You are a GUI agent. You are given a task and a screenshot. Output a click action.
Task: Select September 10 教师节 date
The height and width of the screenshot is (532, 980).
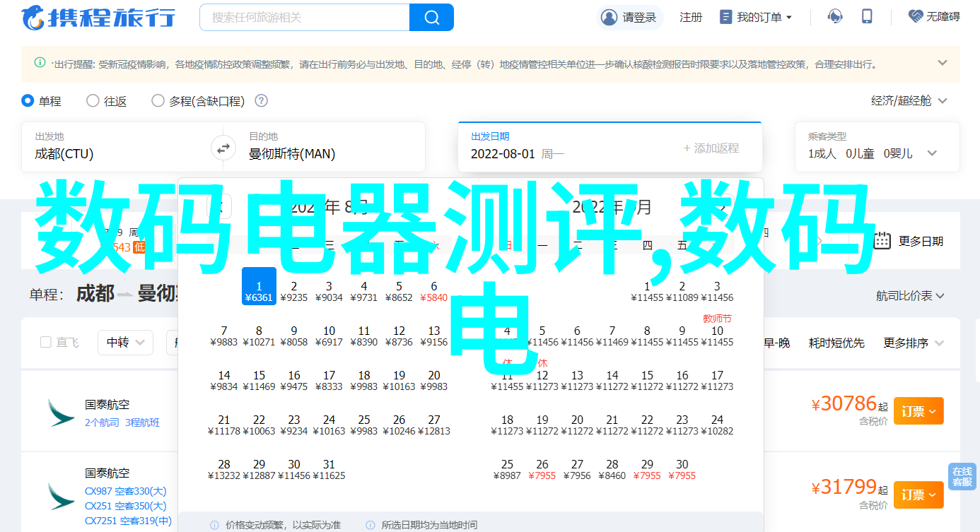pos(717,331)
